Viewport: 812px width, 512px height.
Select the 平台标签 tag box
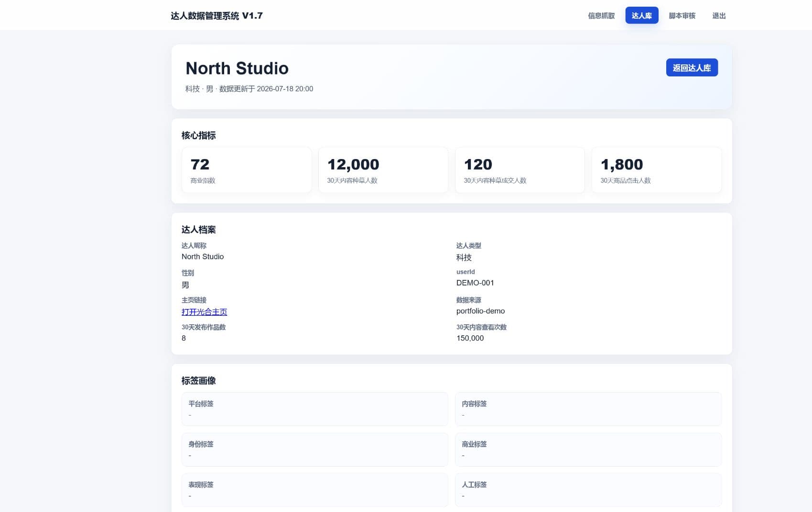point(315,409)
